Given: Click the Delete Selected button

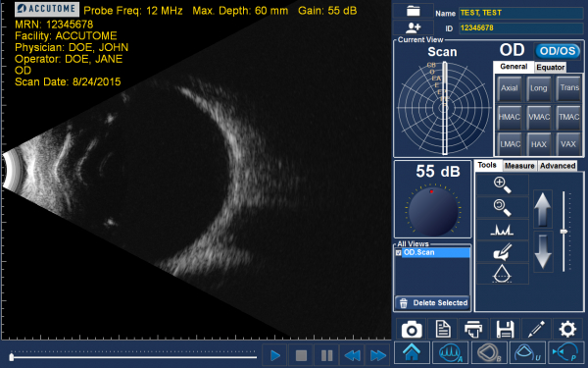Looking at the screenshot, I should click(x=433, y=303).
